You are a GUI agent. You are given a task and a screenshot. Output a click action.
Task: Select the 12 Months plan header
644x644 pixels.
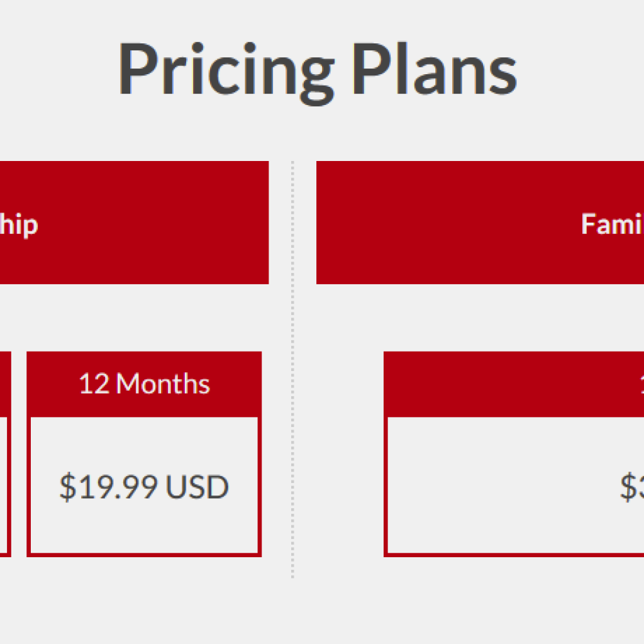[144, 384]
